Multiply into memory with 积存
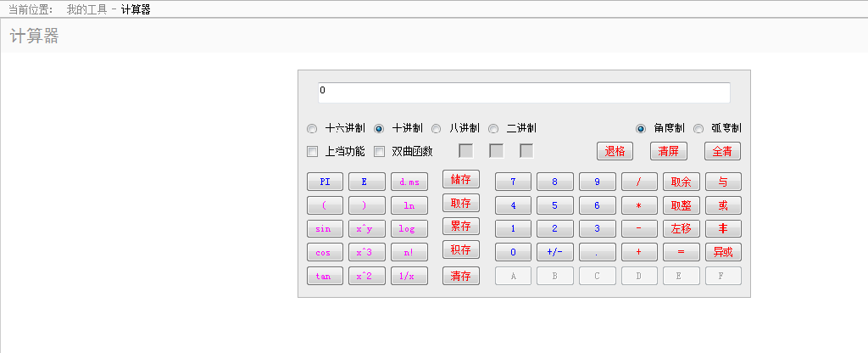The image size is (868, 353). click(460, 249)
